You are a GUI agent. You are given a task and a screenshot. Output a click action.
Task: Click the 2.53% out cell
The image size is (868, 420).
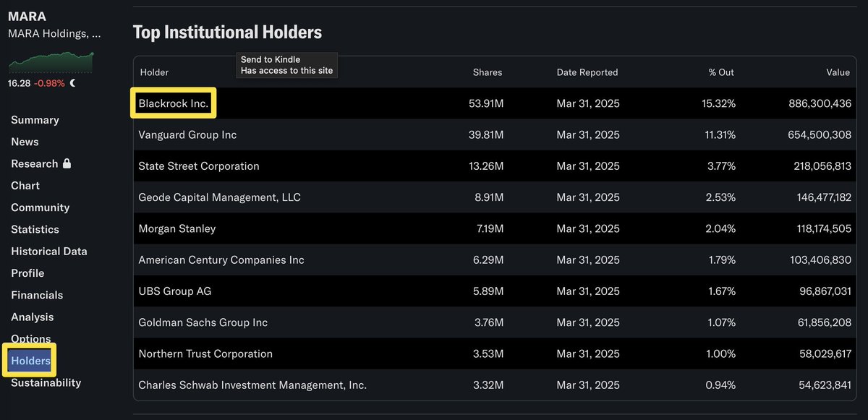click(720, 197)
